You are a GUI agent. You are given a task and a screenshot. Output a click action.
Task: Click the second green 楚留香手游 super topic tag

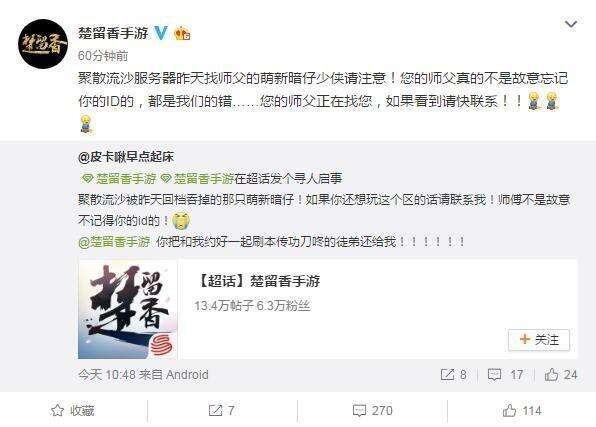point(197,178)
